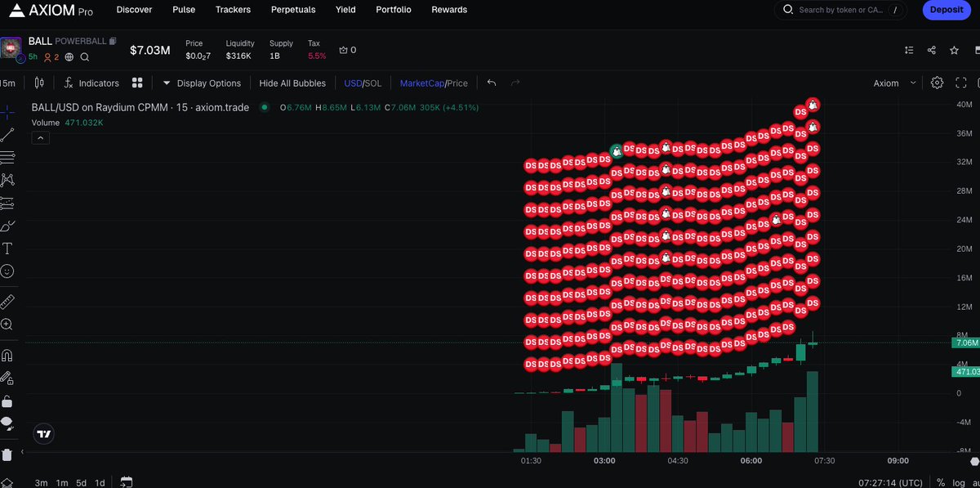This screenshot has width=980, height=488.
Task: Open the Axiom data source dropdown
Action: [890, 83]
